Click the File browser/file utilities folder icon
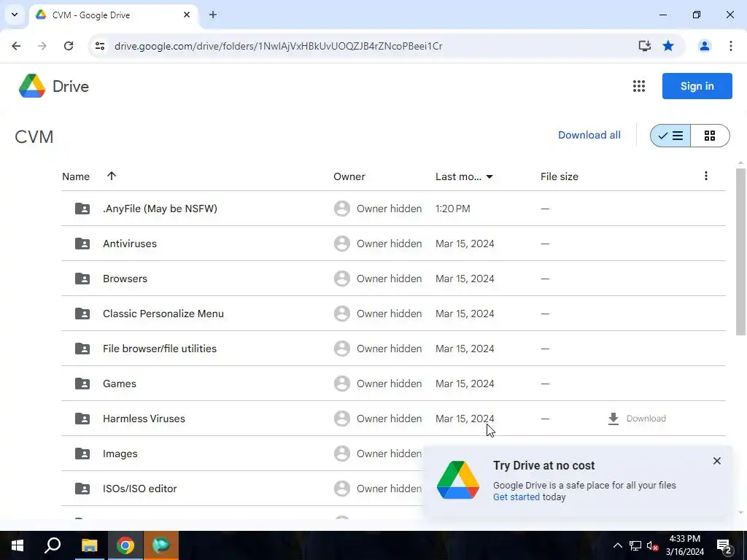Image resolution: width=747 pixels, height=560 pixels. (x=82, y=349)
